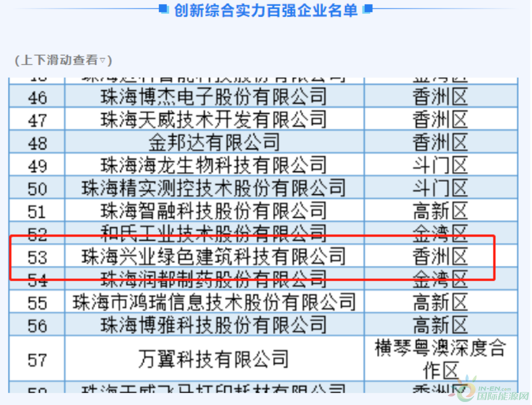
Task: Select company name 珠海博雅科技股份有限公司
Action: point(214,325)
